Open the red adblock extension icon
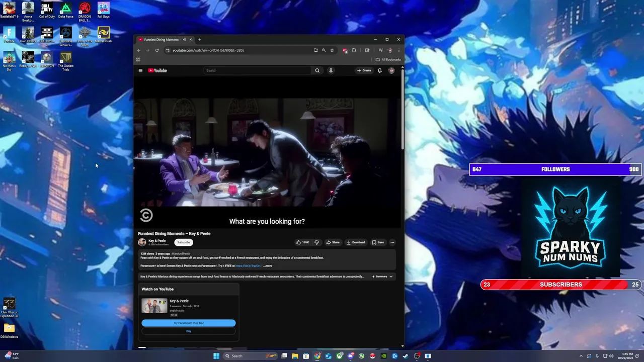Image resolution: width=644 pixels, height=362 pixels. pos(345,50)
